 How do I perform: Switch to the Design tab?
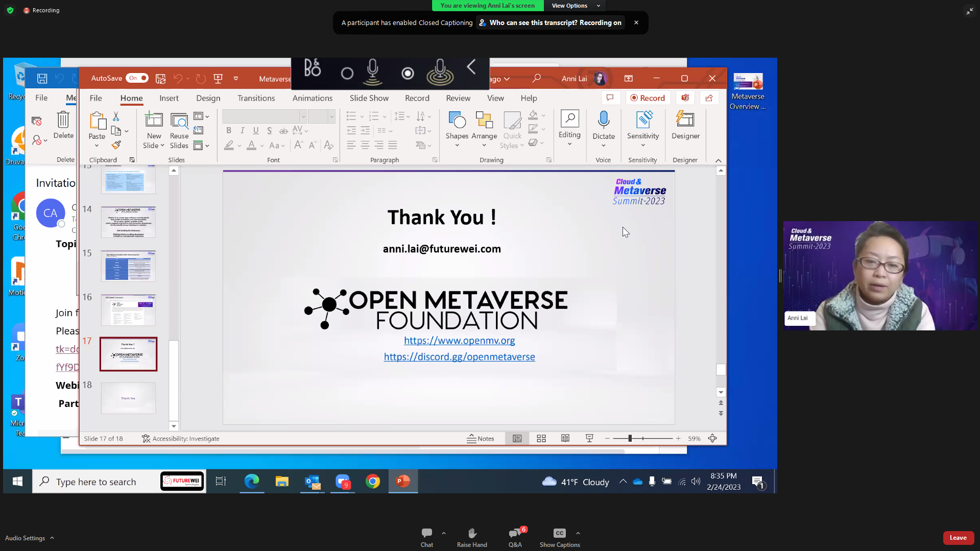pyautogui.click(x=208, y=98)
